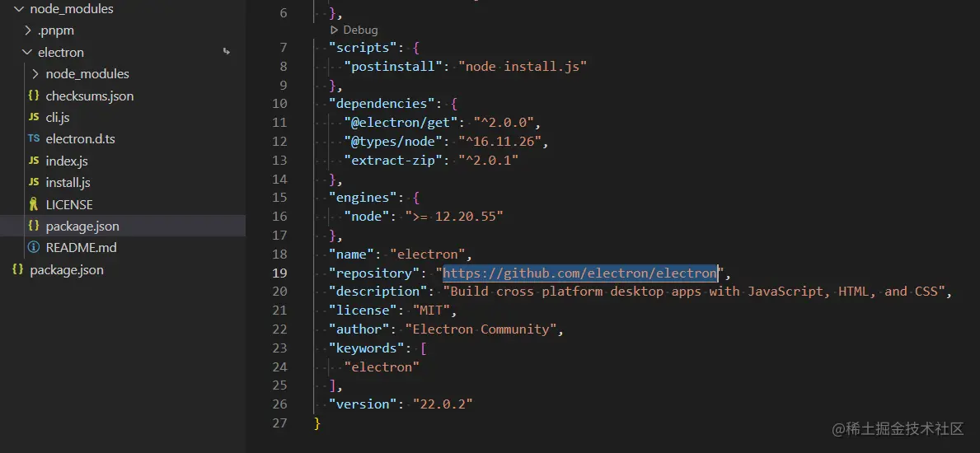Expand the .pnpm folder chevron
The width and height of the screenshot is (980, 453).
(27, 30)
